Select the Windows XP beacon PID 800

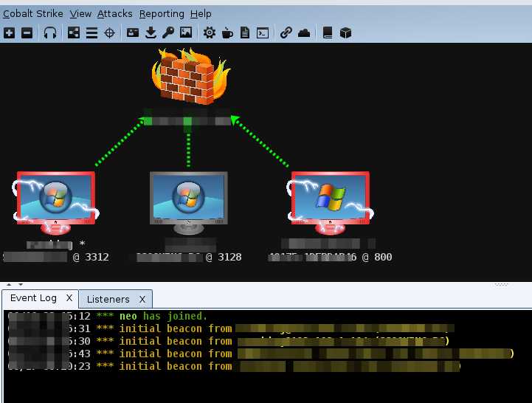330,203
